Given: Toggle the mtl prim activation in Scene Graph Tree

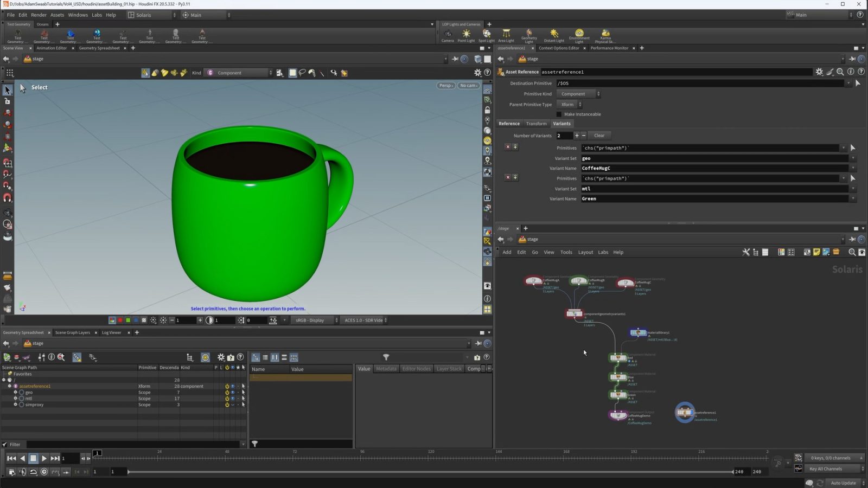Looking at the screenshot, I should tap(227, 398).
